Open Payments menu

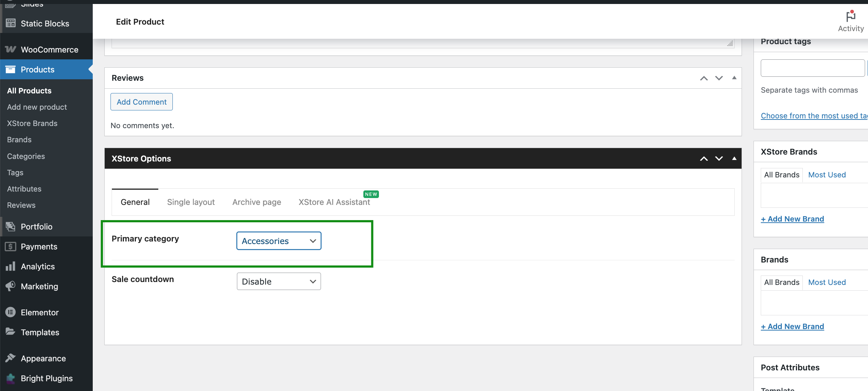tap(46, 247)
